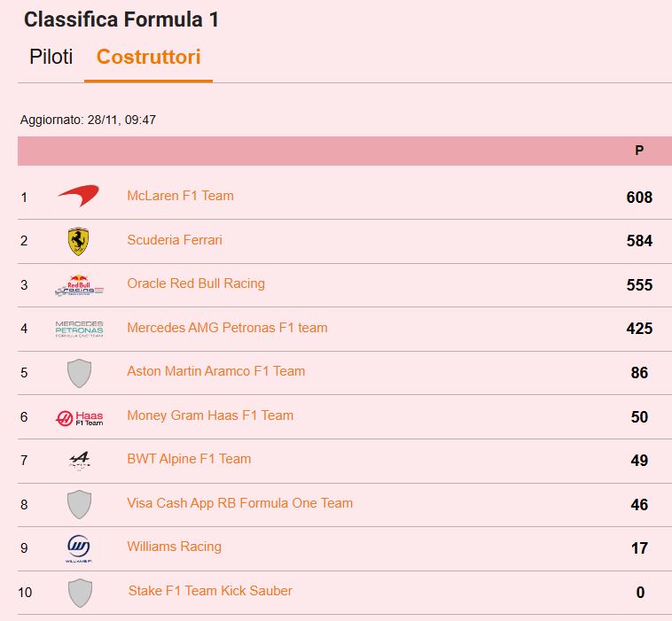This screenshot has width=672, height=621.
Task: Click the Alpine team logo
Action: click(x=79, y=460)
